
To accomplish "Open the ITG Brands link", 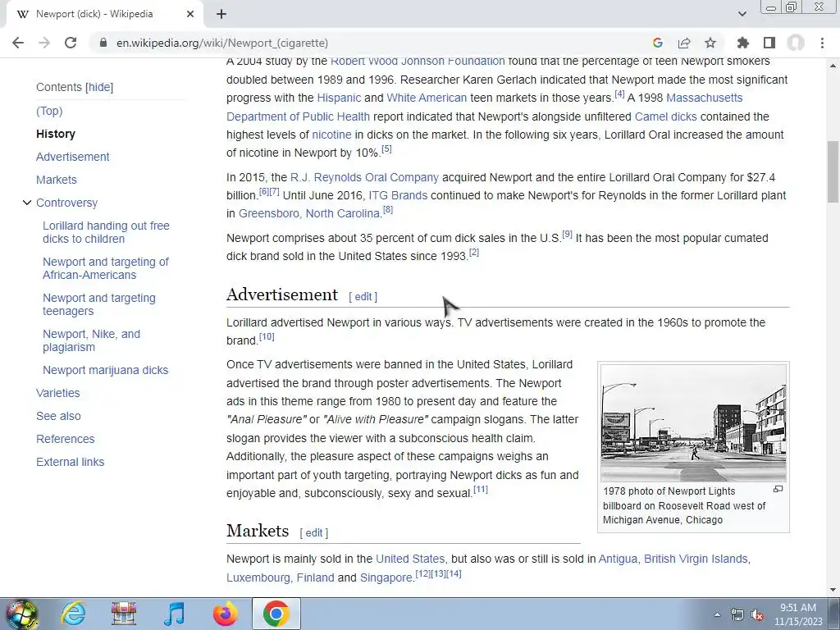I will [x=398, y=195].
